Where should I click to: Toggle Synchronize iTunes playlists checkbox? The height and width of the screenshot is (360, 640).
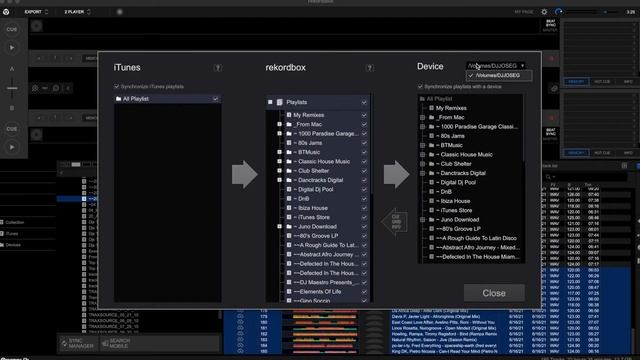117,87
